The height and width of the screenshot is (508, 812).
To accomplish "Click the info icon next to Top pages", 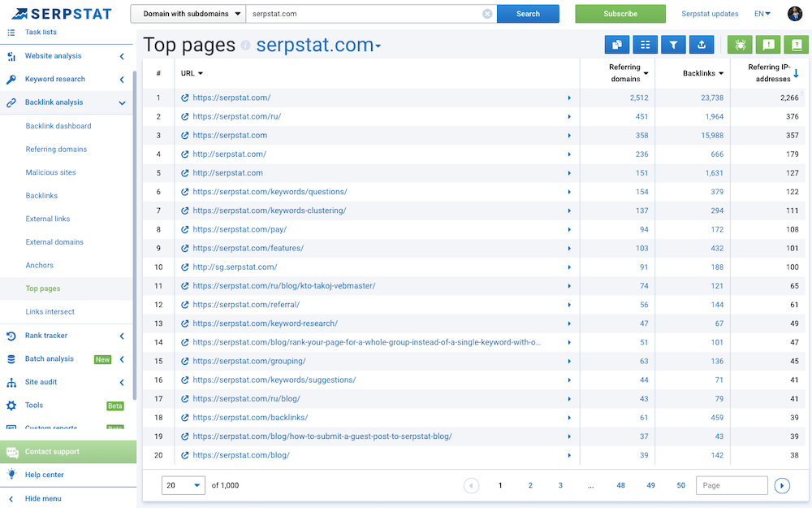I will [x=245, y=46].
